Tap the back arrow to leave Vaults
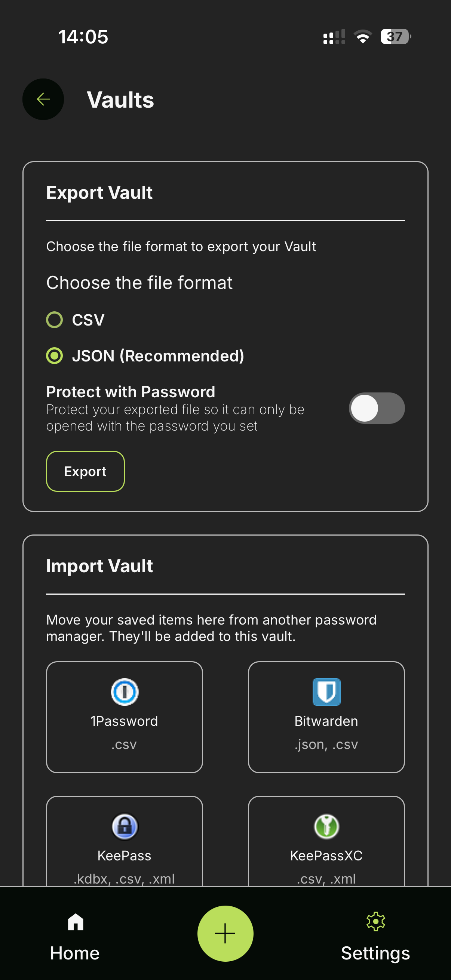451x980 pixels. click(x=43, y=99)
